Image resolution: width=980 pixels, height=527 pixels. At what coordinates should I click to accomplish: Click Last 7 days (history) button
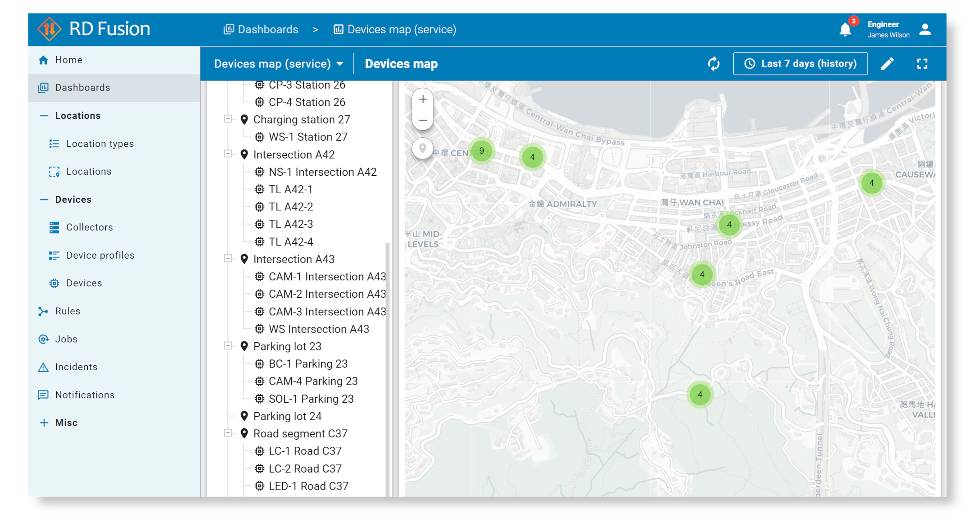coord(800,64)
